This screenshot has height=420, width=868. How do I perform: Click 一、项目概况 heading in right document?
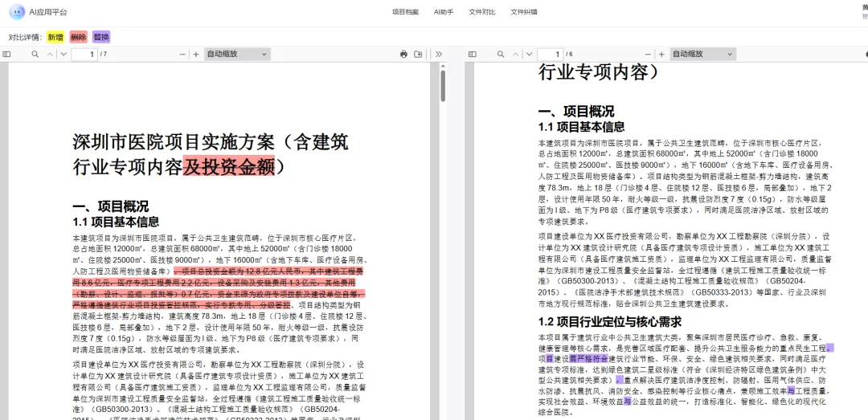click(575, 112)
